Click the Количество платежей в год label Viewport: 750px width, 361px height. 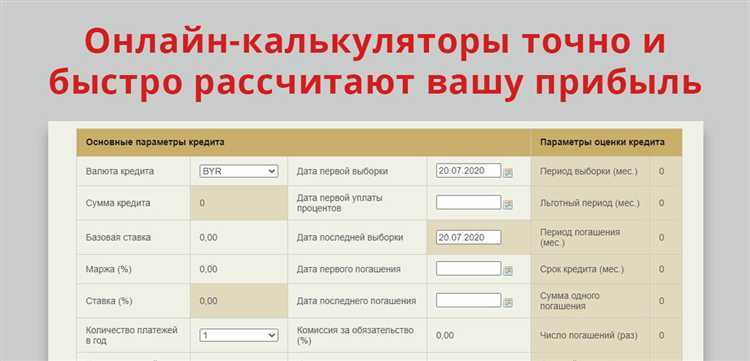click(x=132, y=335)
